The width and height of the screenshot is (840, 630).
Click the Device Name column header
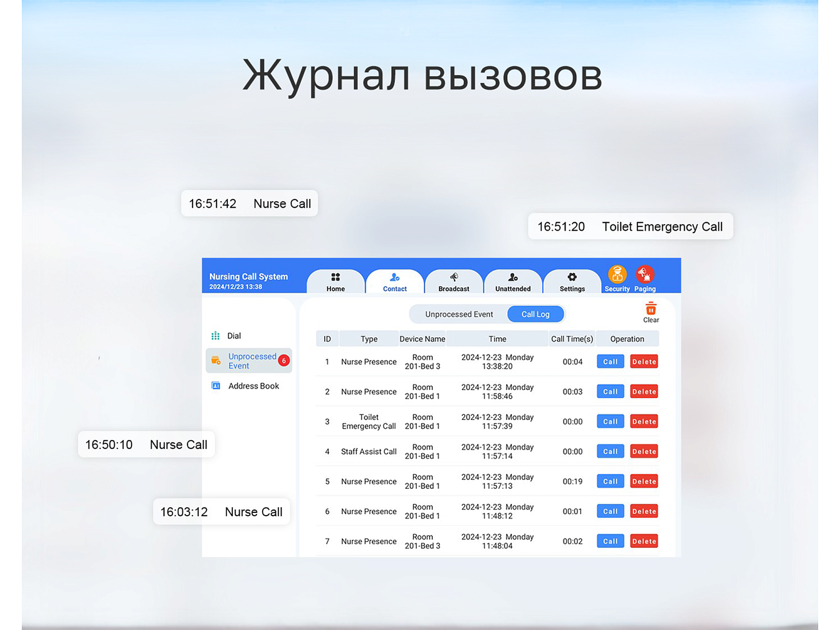[x=422, y=339]
